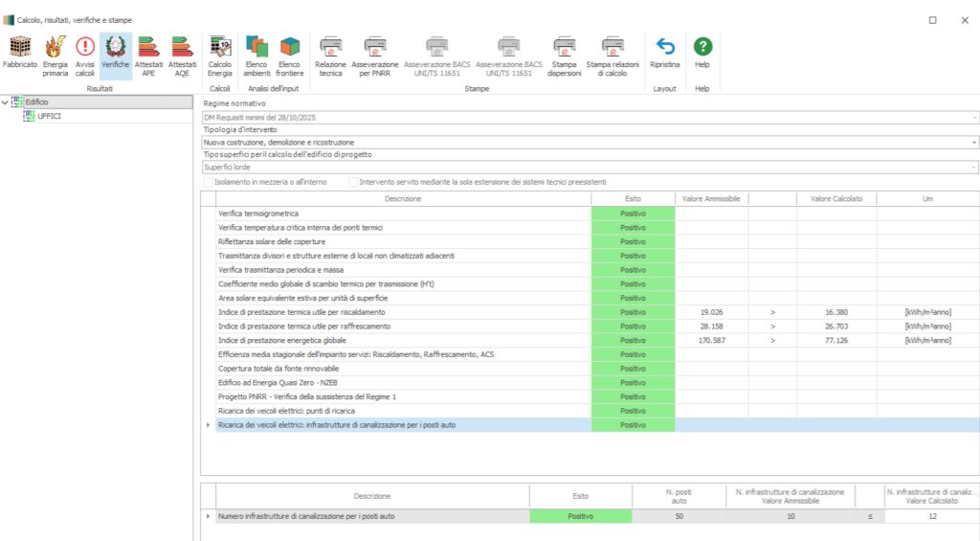Open Attestati APE certificates
This screenshot has width=980, height=541.
[148, 48]
